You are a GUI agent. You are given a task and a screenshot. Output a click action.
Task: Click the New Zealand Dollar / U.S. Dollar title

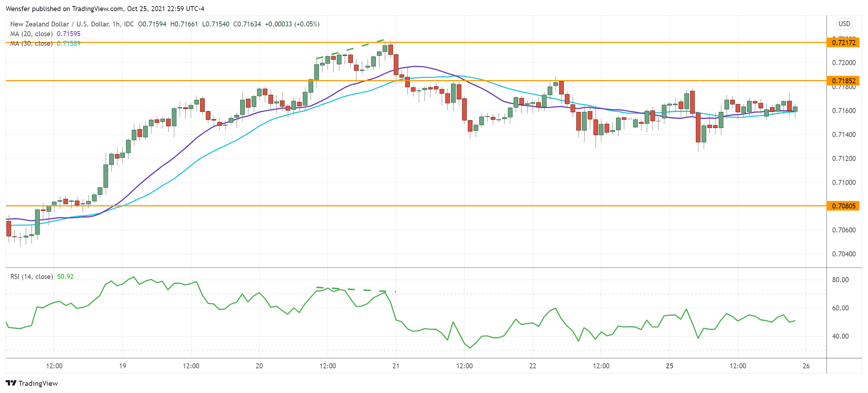point(59,24)
